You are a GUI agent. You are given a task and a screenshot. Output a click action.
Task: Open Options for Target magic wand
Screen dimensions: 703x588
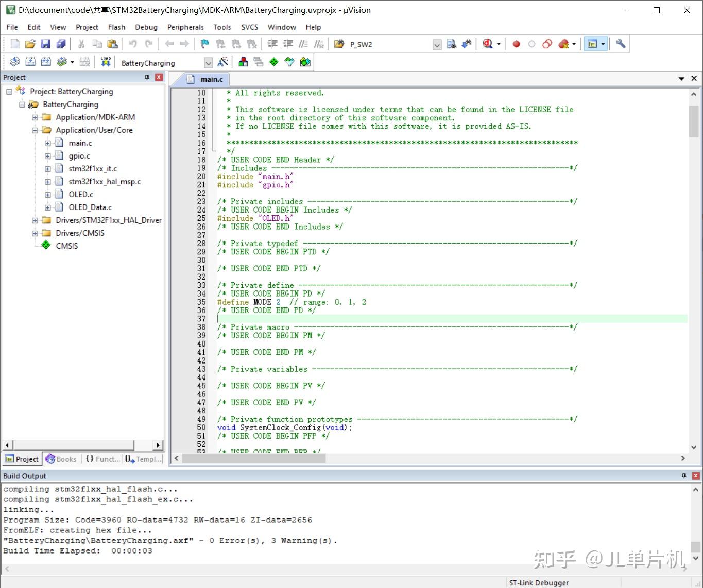pyautogui.click(x=223, y=62)
